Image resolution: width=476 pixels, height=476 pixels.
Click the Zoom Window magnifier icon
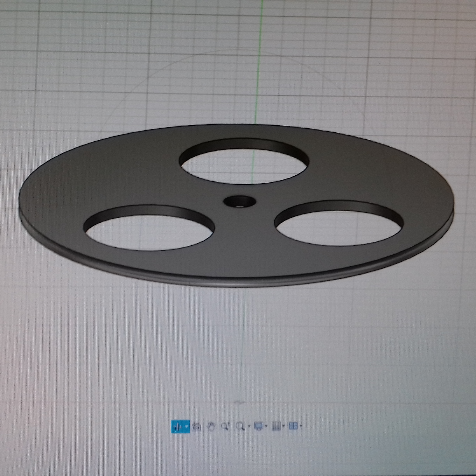[240, 426]
